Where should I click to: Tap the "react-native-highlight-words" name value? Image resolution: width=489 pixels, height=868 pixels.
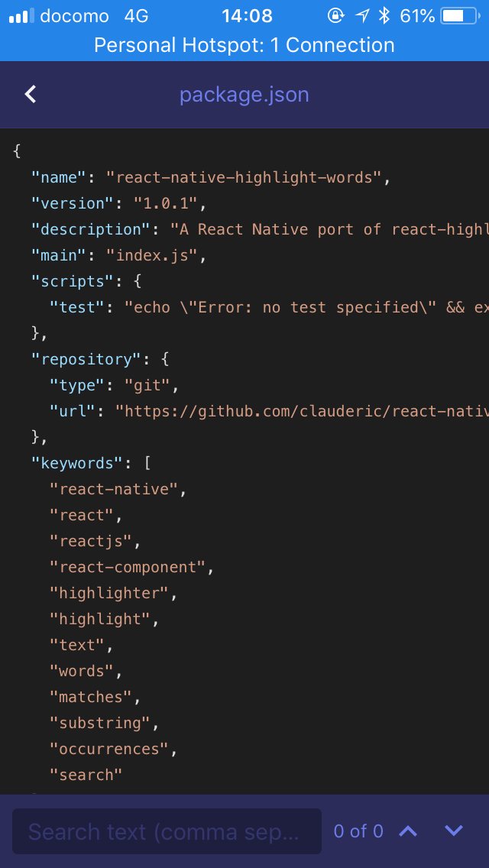244,177
